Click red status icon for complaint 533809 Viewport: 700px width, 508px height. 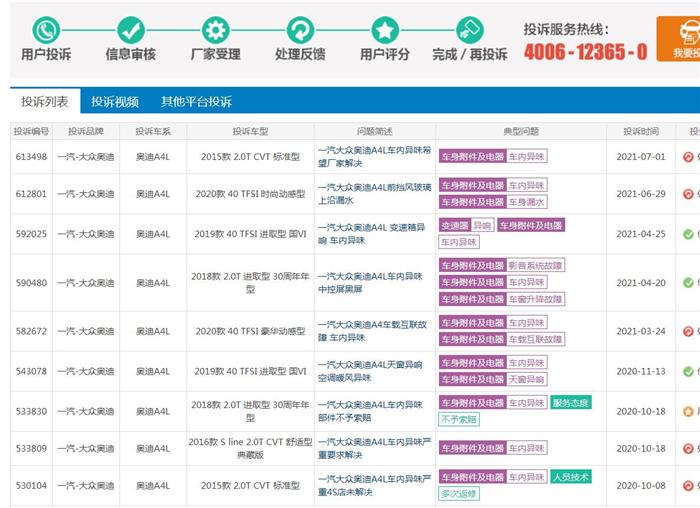688,448
